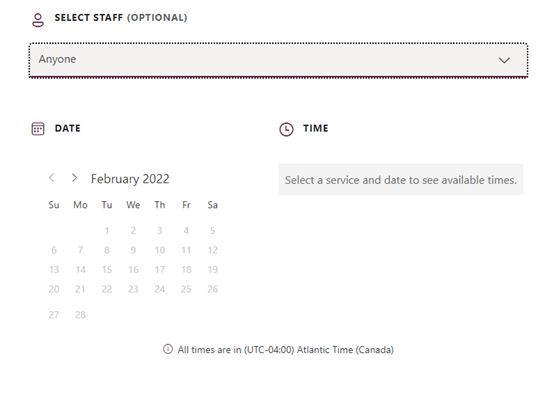The width and height of the screenshot is (545, 399).
Task: Click the calendar icon beside DATE
Action: pos(38,129)
